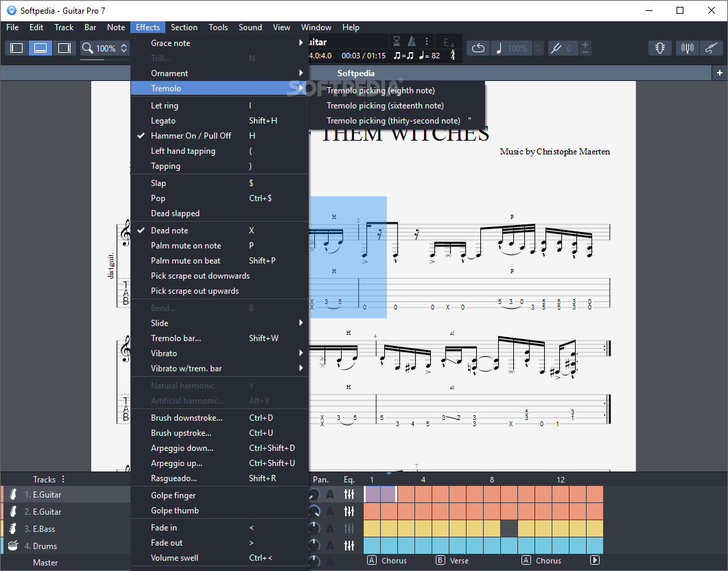Click the first bar cell of E.Guitar track 1
Image resolution: width=728 pixels, height=571 pixels.
pyautogui.click(x=372, y=494)
